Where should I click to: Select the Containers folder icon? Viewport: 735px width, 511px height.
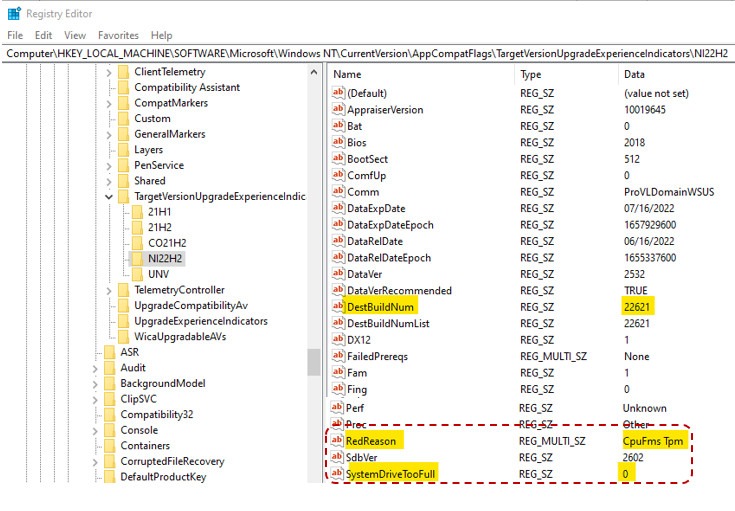(x=110, y=446)
